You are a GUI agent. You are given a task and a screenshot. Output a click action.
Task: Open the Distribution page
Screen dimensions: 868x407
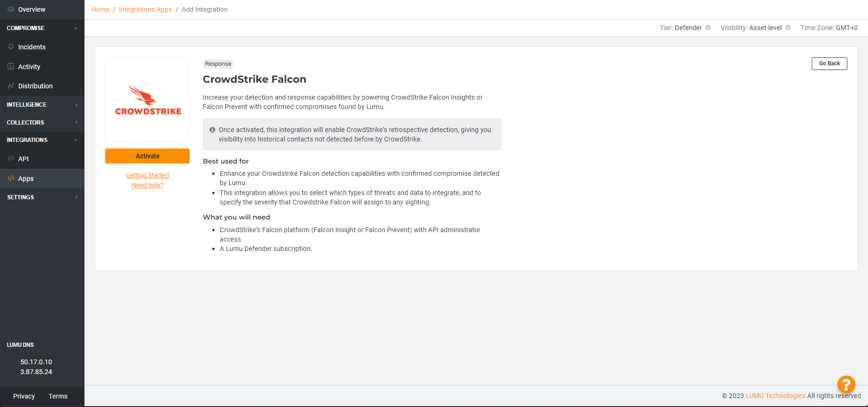click(x=42, y=86)
